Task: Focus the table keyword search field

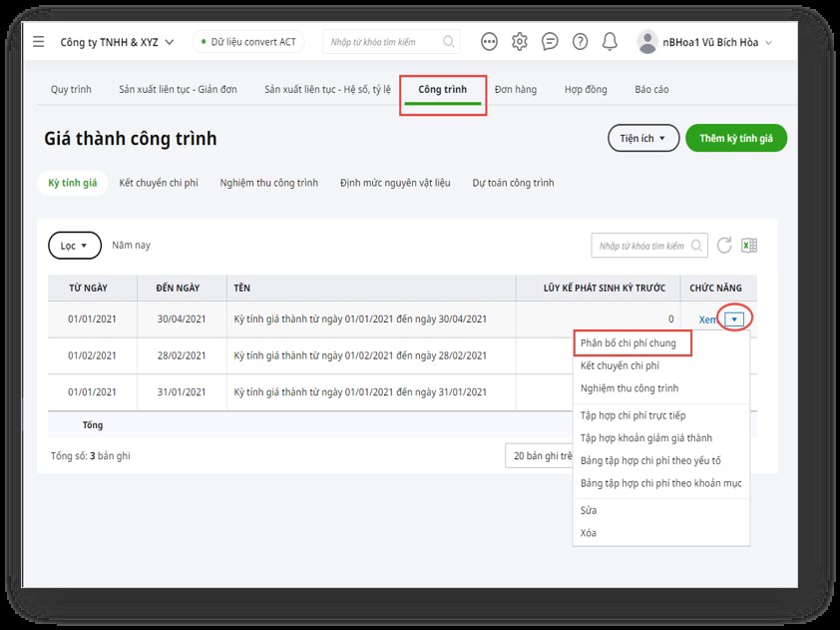Action: 649,246
